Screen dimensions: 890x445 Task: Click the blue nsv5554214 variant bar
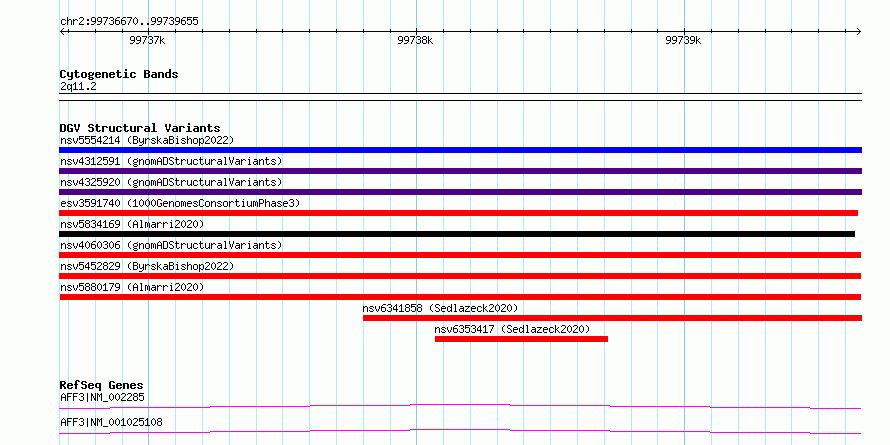[460, 150]
